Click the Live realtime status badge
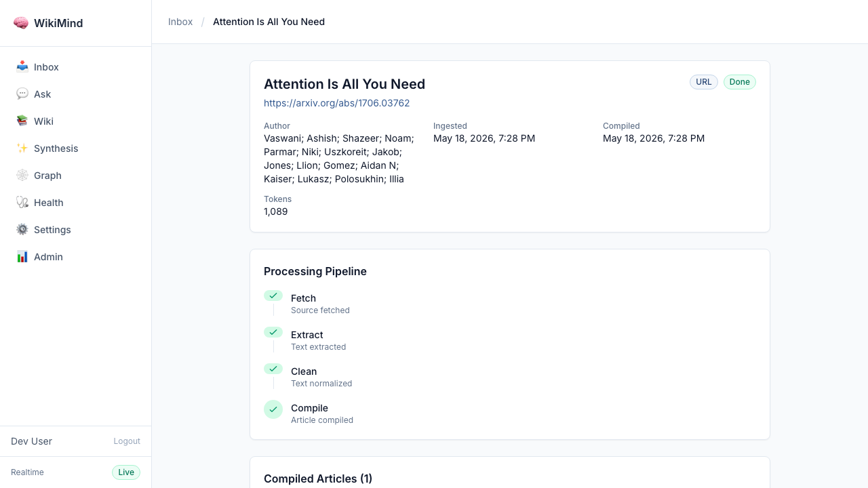868x488 pixels. coord(126,472)
